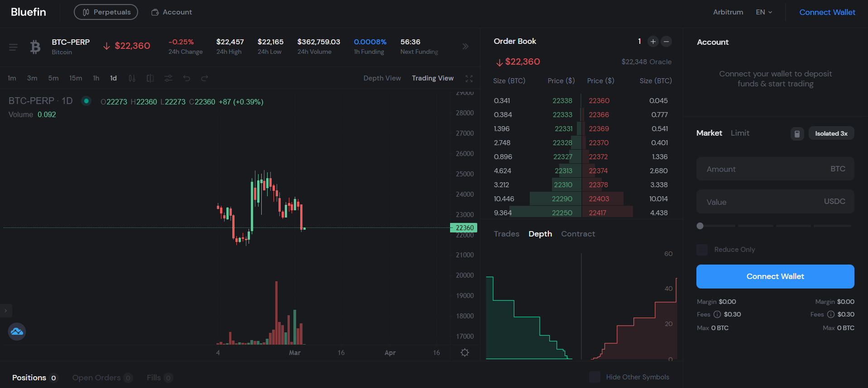Increase order book price grouping with plus

pos(653,42)
